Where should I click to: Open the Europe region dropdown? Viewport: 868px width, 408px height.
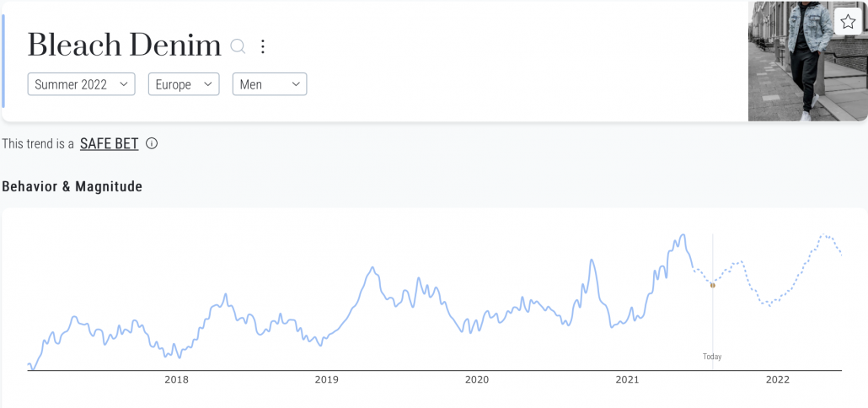point(184,84)
